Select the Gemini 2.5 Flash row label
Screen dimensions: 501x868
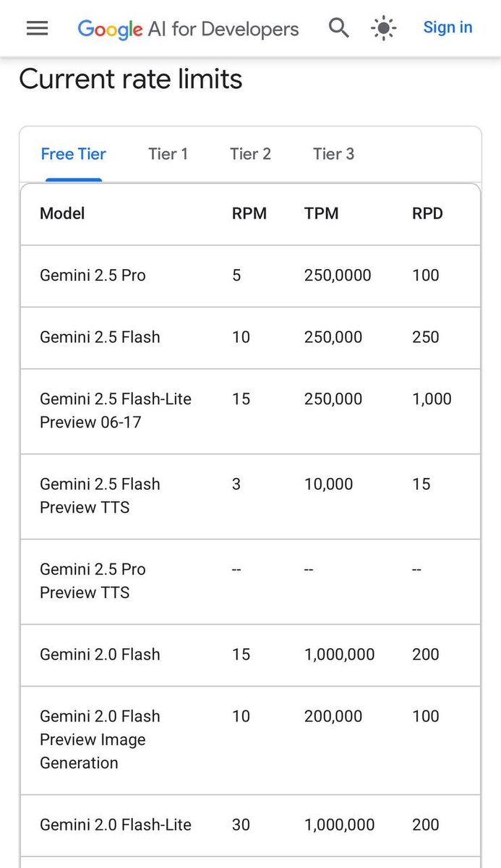[100, 337]
